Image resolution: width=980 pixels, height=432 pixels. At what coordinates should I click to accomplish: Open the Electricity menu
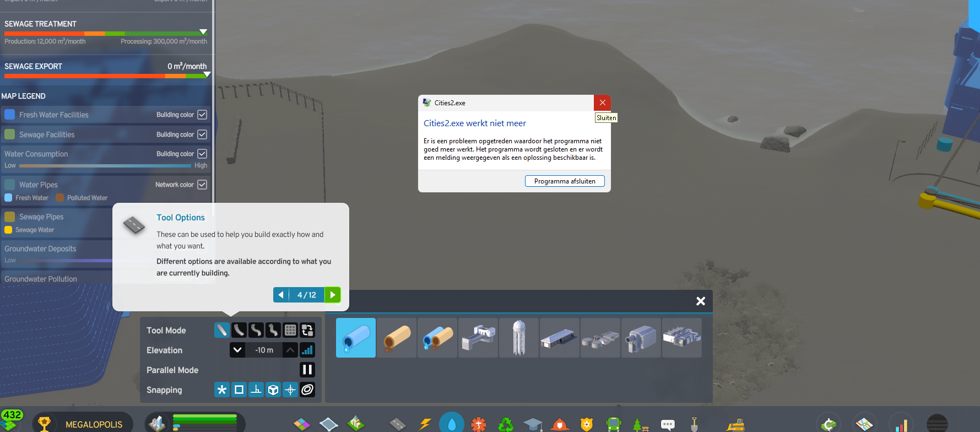pos(425,424)
